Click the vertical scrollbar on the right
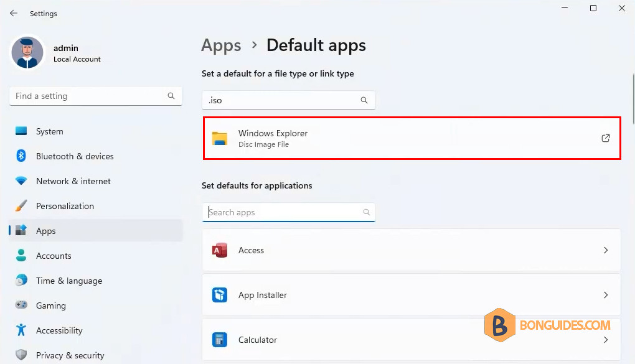This screenshot has height=364, width=635. point(633,98)
